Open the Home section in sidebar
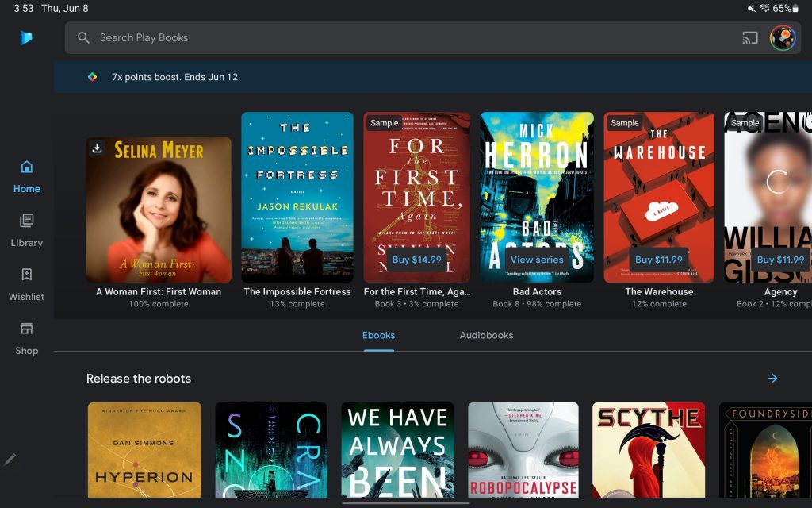This screenshot has width=812, height=508. (26, 176)
